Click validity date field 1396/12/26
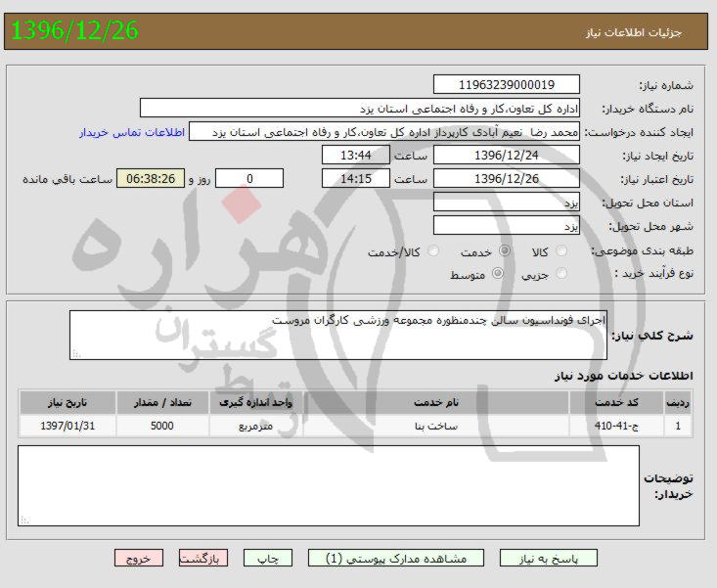 pyautogui.click(x=506, y=178)
